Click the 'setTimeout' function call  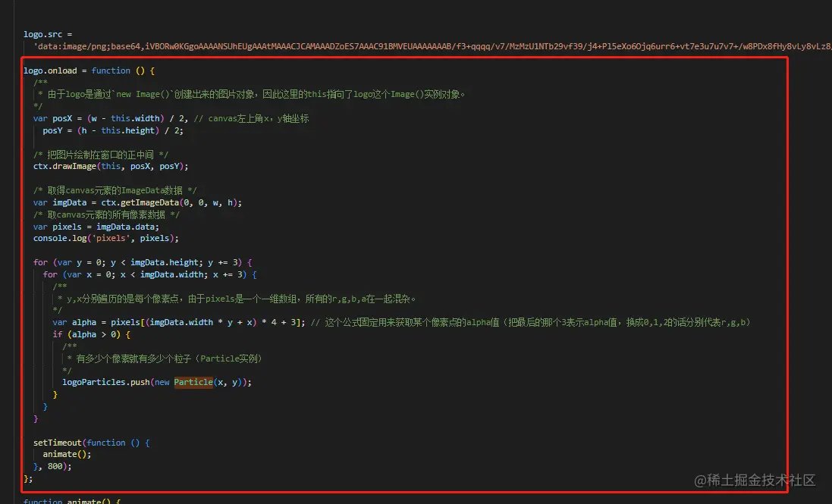tap(58, 443)
